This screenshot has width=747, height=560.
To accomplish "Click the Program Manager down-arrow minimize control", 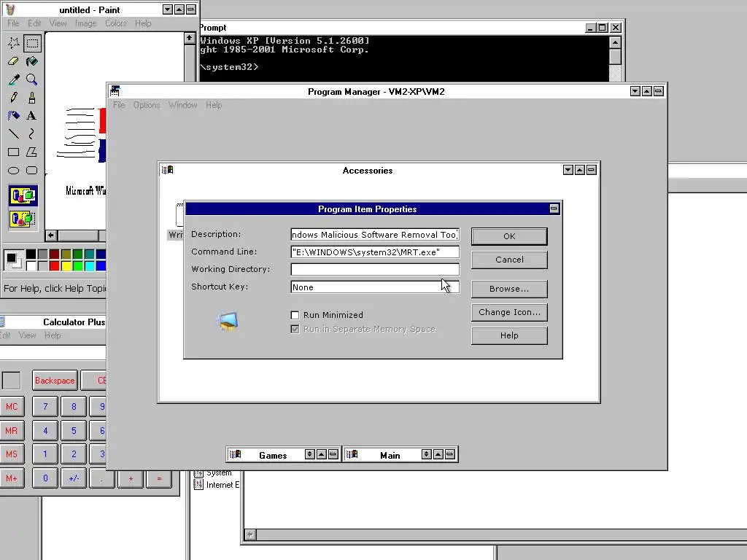I will pyautogui.click(x=635, y=91).
